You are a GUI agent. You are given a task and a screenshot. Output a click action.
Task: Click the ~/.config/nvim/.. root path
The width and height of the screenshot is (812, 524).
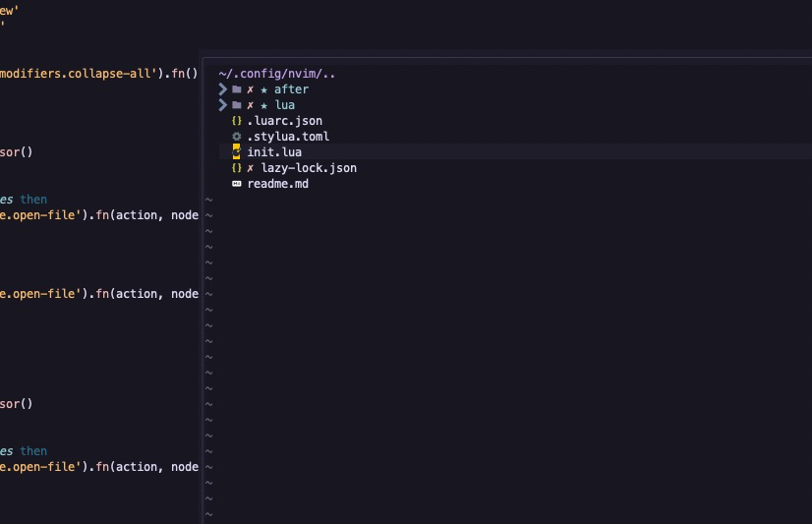click(277, 74)
